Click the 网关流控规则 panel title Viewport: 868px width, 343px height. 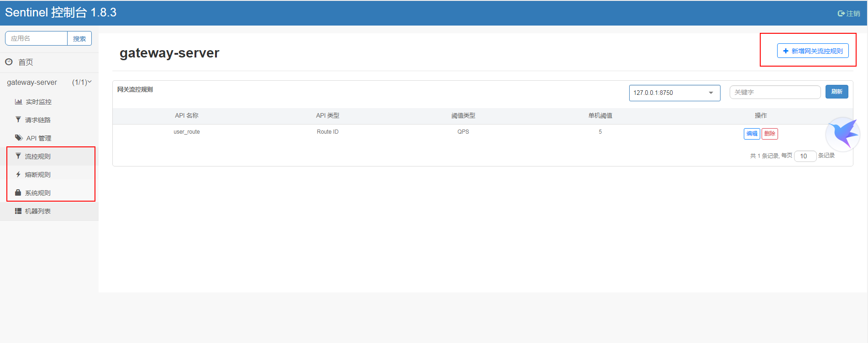tap(135, 89)
